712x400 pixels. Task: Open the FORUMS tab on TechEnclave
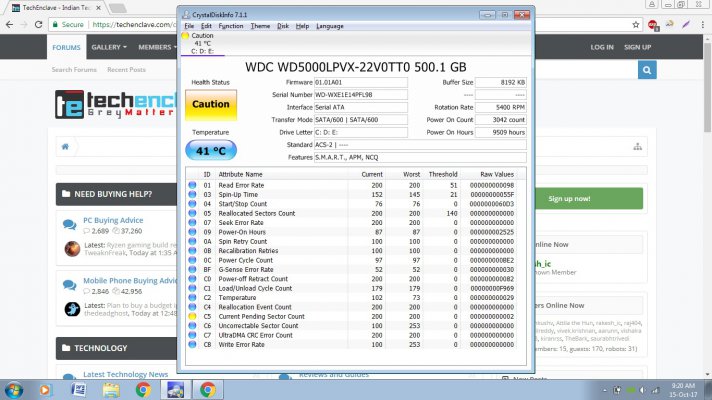66,47
